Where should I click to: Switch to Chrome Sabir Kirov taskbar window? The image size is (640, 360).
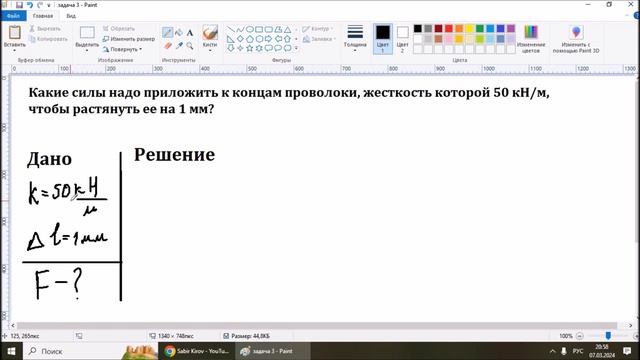(x=196, y=351)
